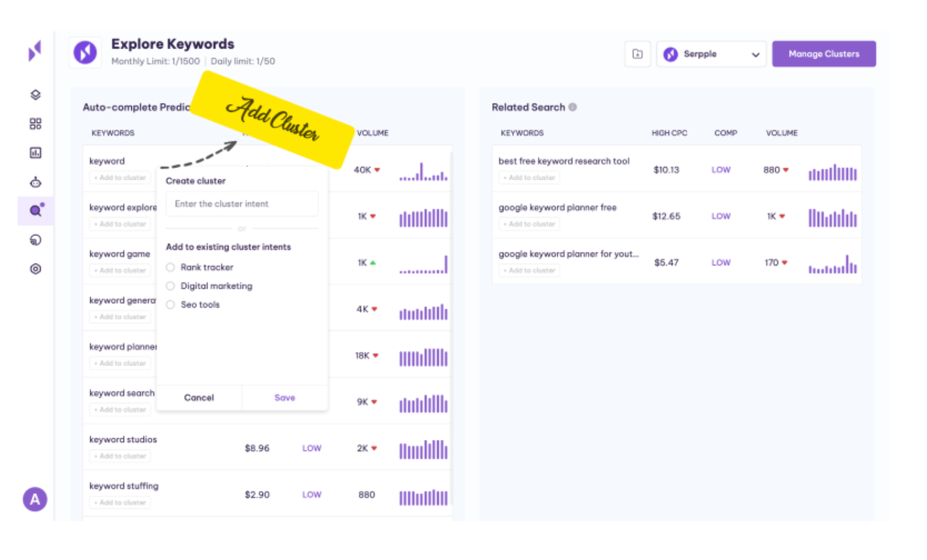Click the '$8.96' CPC value
The image size is (927, 560).
[257, 448]
